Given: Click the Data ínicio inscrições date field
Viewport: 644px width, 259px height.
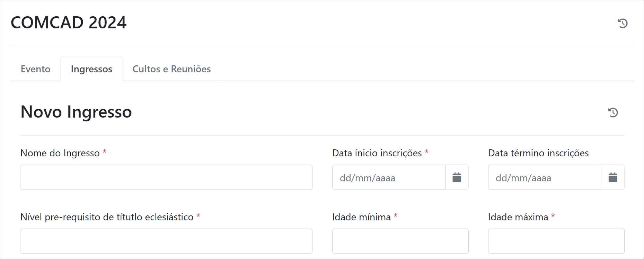Looking at the screenshot, I should pyautogui.click(x=388, y=177).
